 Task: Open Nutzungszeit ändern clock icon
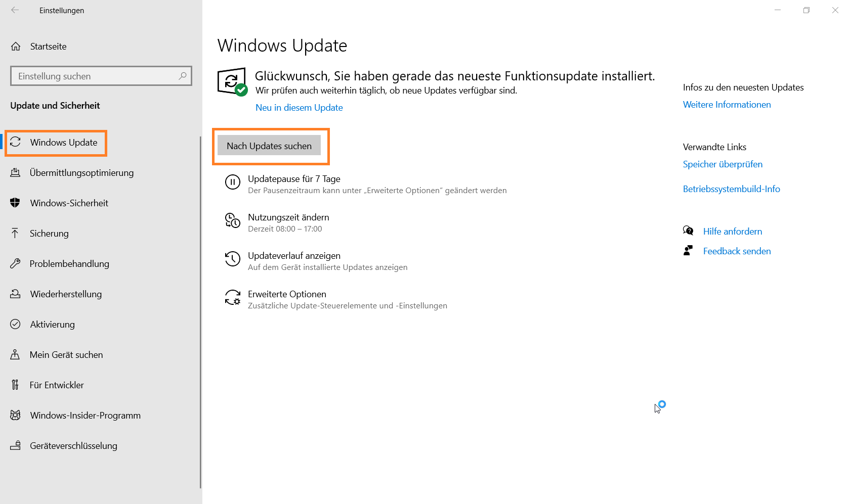[x=233, y=221]
